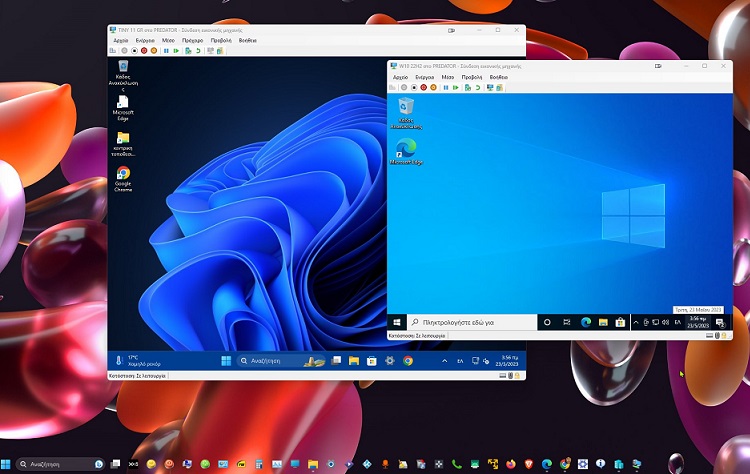Click the Revert icon in TINY 11 toolbar

(x=198, y=51)
